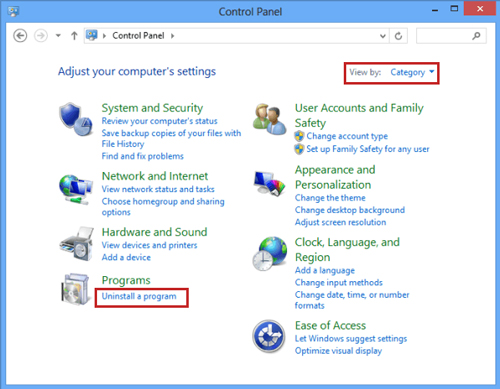Maximize the Control Panel window
This screenshot has height=389, width=500.
pos(454,9)
